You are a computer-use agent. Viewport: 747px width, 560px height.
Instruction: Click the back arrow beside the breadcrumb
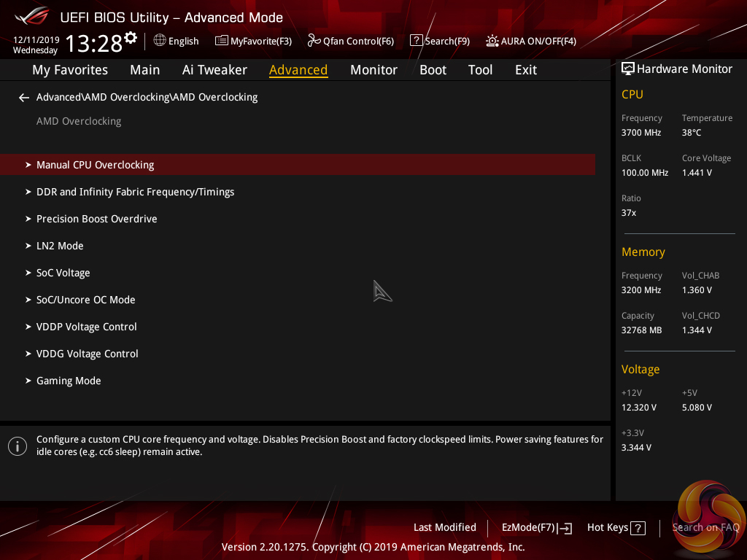point(24,98)
